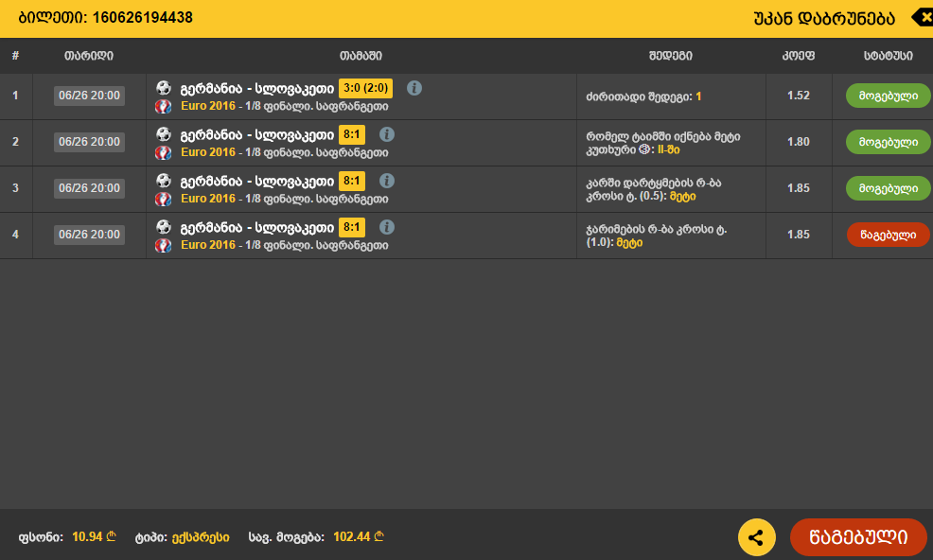933x560 pixels.
Task: Click გერმანია - სლოვაკეთი title in row 4
Action: click(x=257, y=228)
